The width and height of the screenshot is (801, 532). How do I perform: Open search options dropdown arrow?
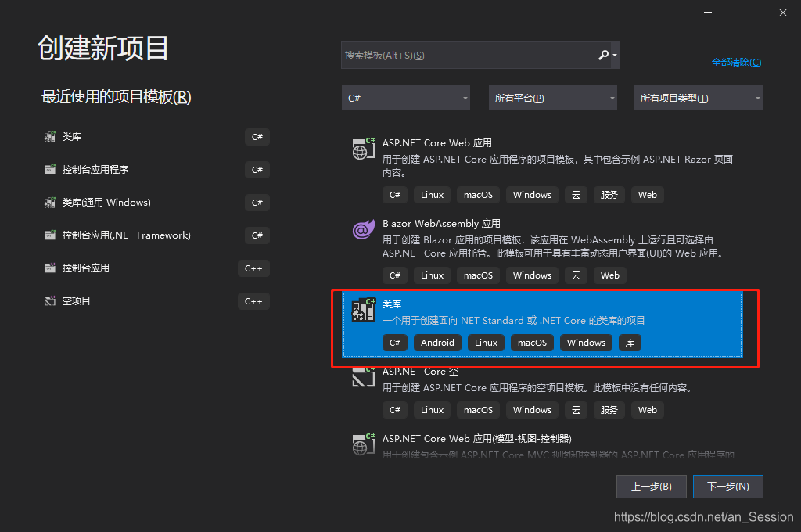coord(615,56)
